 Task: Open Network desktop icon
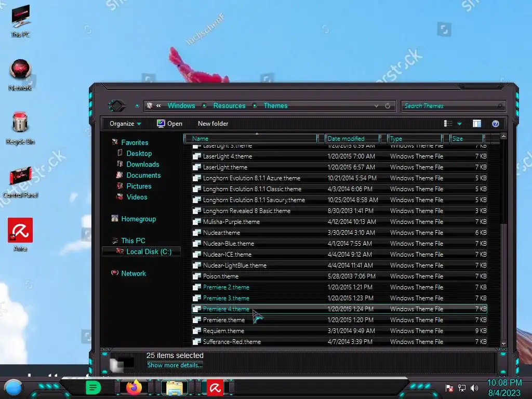pyautogui.click(x=20, y=75)
